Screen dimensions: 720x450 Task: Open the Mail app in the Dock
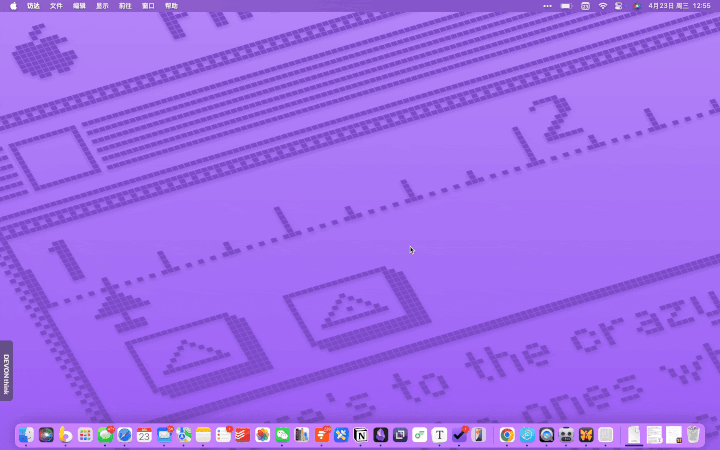click(164, 435)
